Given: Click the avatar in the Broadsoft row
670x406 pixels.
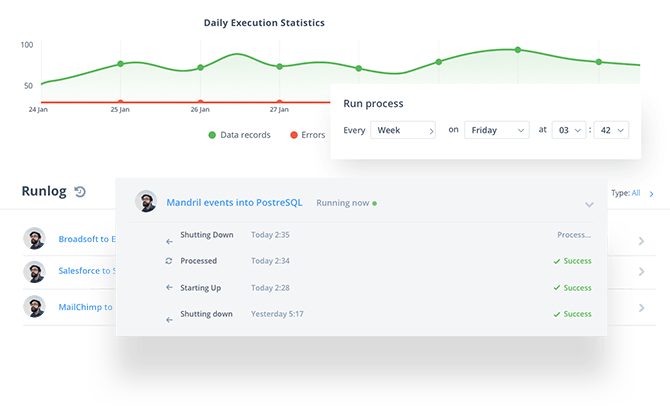Looking at the screenshot, I should click(35, 238).
